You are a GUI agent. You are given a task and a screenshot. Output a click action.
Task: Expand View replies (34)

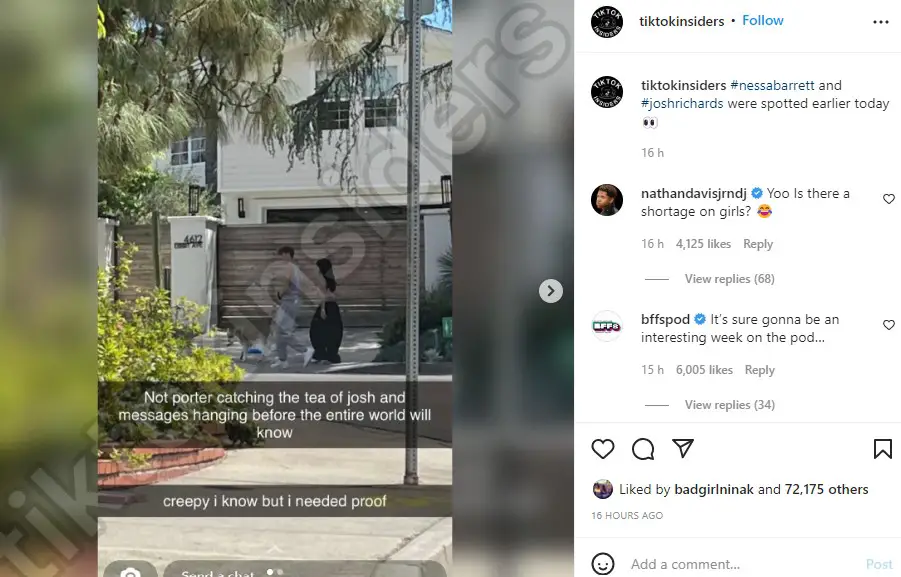(x=729, y=405)
